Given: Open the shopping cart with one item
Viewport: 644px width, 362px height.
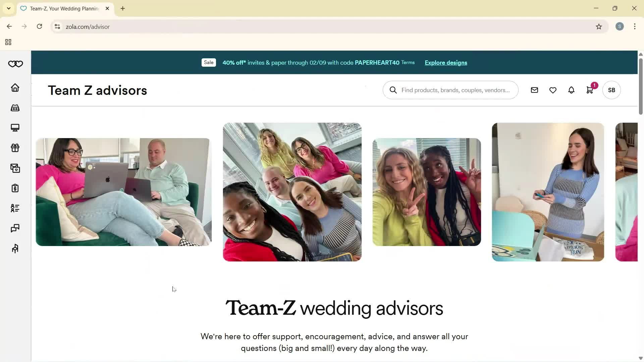Looking at the screenshot, I should pyautogui.click(x=590, y=90).
